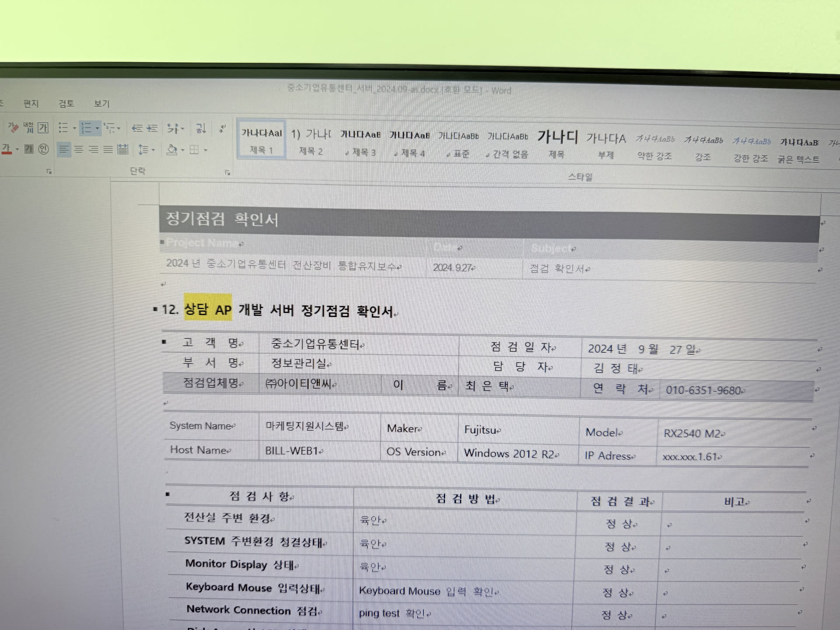The height and width of the screenshot is (630, 840).
Task: Toggle the left align button
Action: 64,150
